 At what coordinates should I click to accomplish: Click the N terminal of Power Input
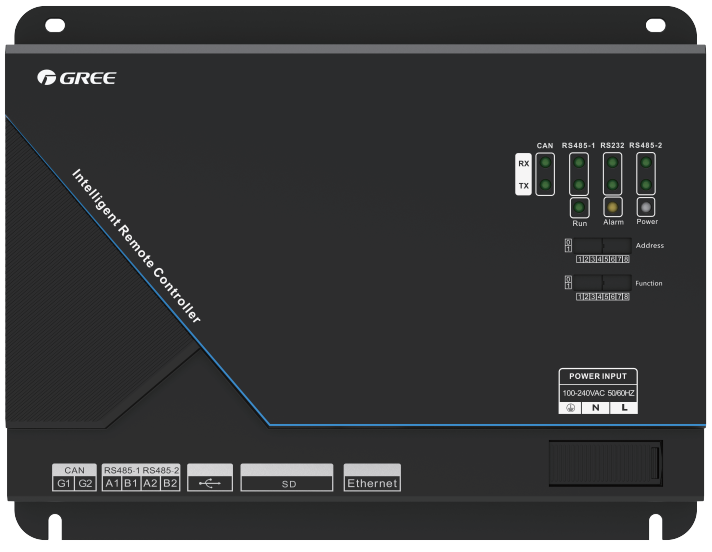596,407
